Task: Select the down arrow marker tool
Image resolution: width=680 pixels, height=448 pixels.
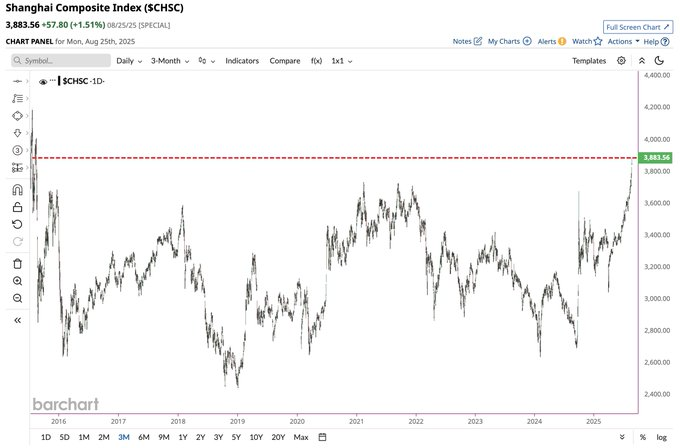Action: (x=17, y=133)
